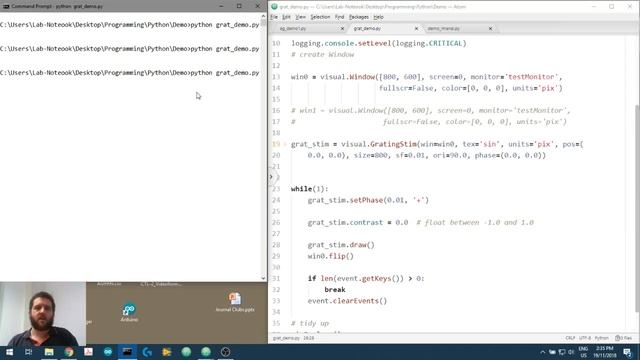Click the Atom window app icon

274,7
